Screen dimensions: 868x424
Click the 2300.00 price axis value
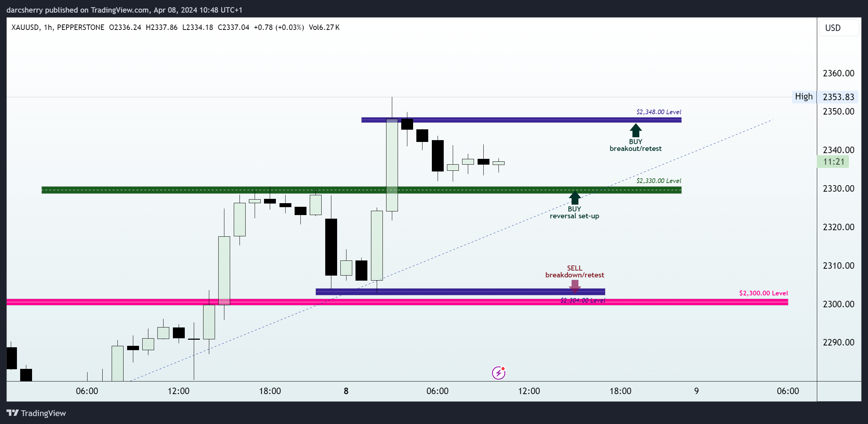pos(838,304)
